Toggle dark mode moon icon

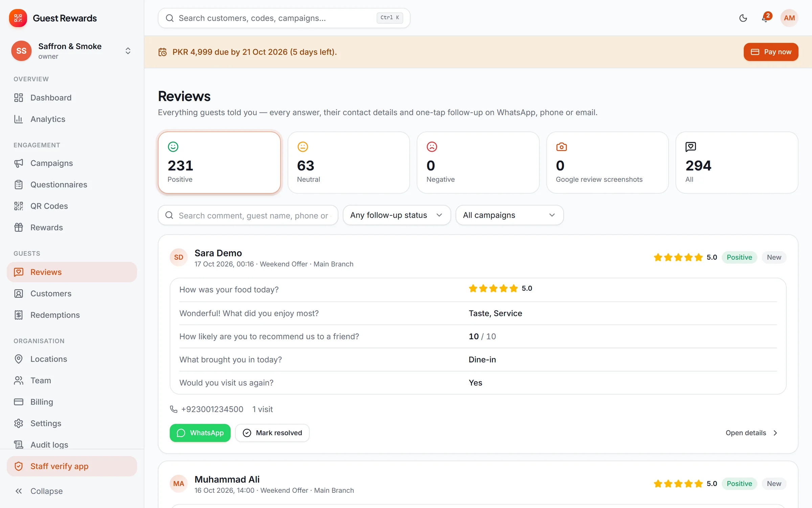pos(743,18)
